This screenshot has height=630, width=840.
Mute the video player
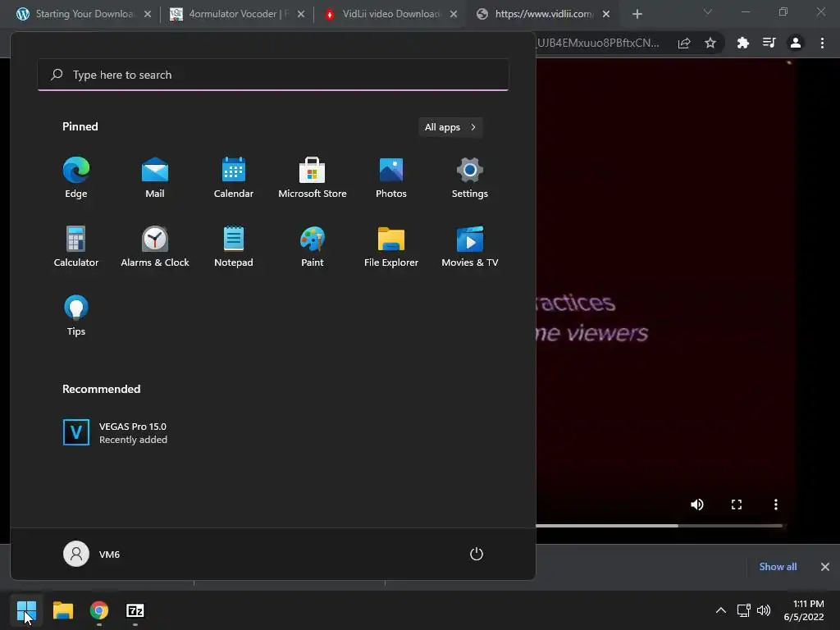click(697, 504)
